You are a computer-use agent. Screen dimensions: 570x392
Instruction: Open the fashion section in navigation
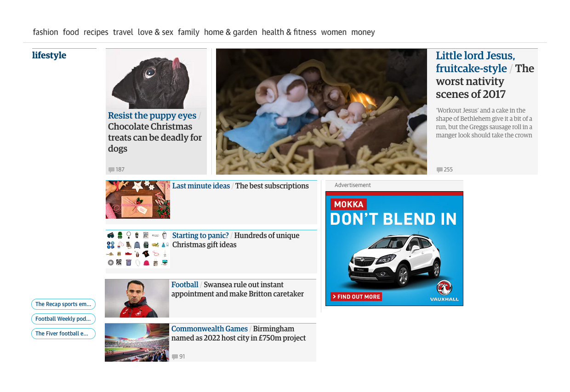[46, 32]
